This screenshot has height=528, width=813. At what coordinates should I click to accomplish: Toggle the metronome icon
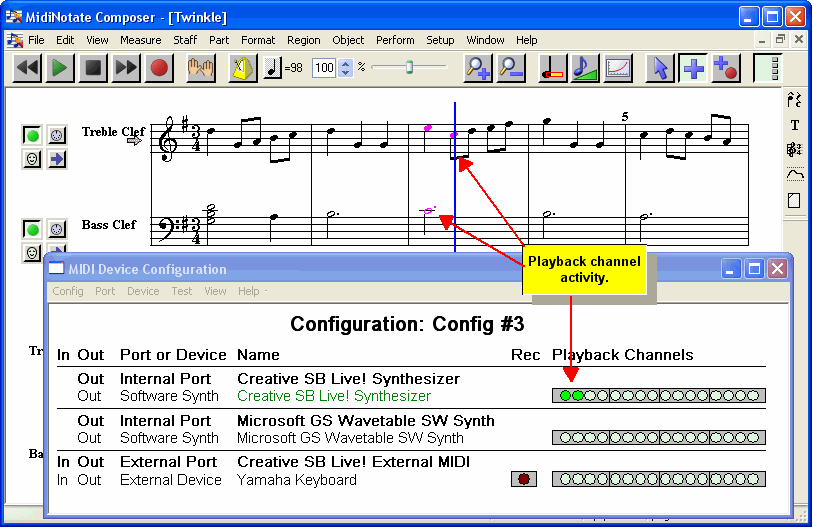241,68
